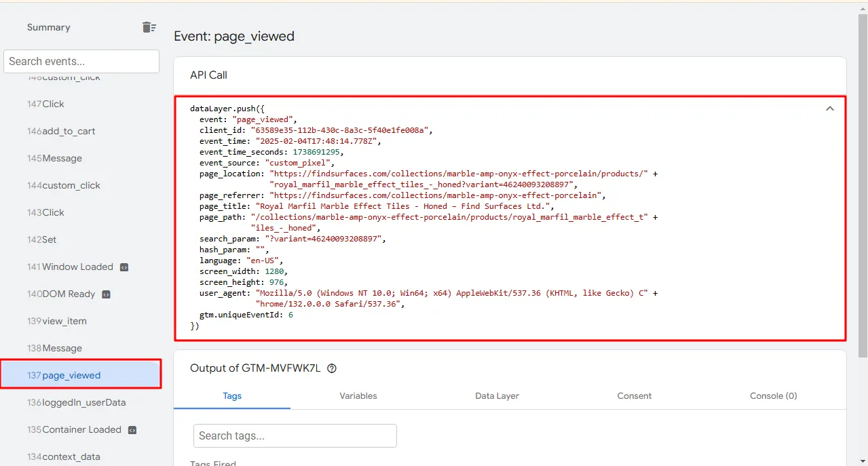Open the Consent tab

635,395
